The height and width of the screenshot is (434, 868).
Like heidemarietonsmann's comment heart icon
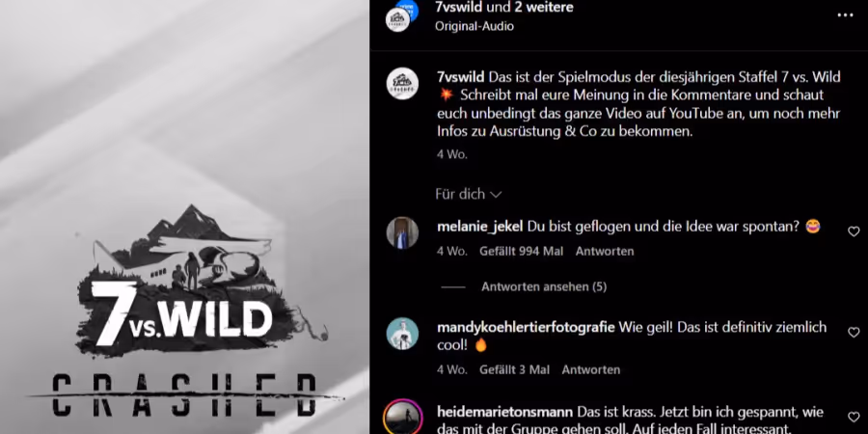pos(854,417)
